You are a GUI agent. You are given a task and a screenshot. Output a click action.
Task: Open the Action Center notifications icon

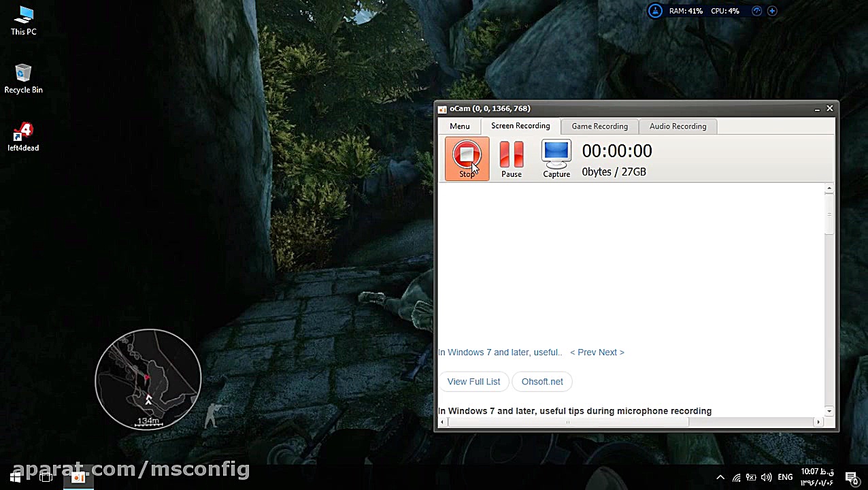point(851,478)
